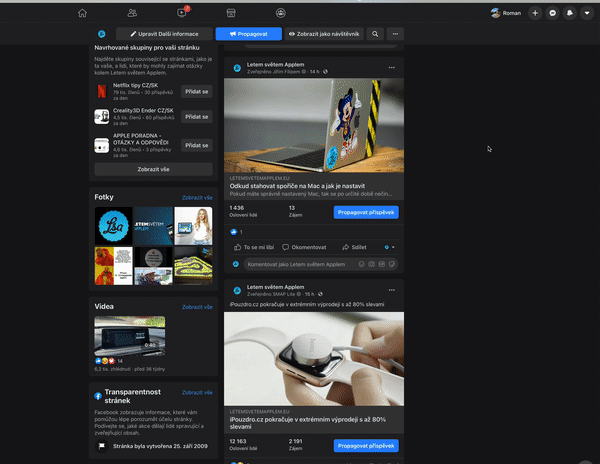Open the Friends icon in top navigation
600x464 pixels.
(132, 13)
